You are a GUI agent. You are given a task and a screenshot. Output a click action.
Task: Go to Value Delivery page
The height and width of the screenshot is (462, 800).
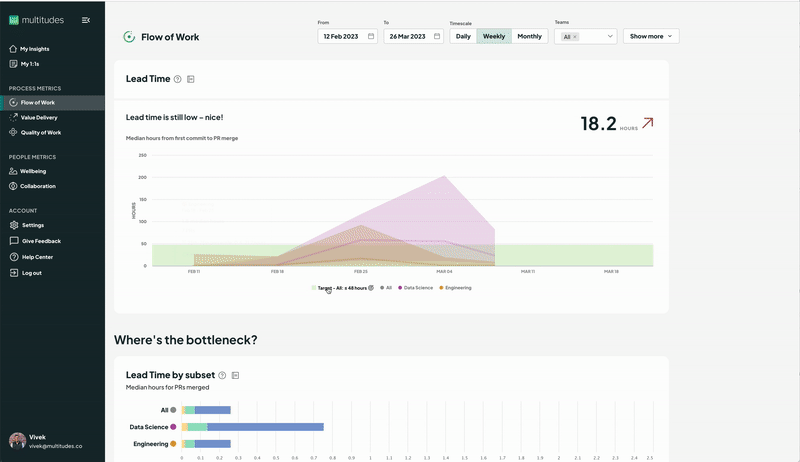[39, 117]
